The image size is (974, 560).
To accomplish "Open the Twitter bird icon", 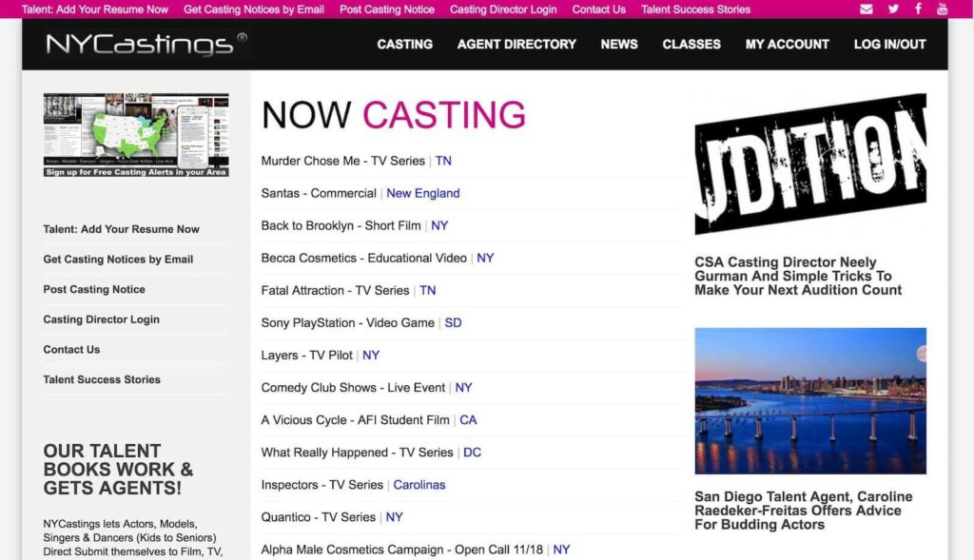I will click(892, 10).
